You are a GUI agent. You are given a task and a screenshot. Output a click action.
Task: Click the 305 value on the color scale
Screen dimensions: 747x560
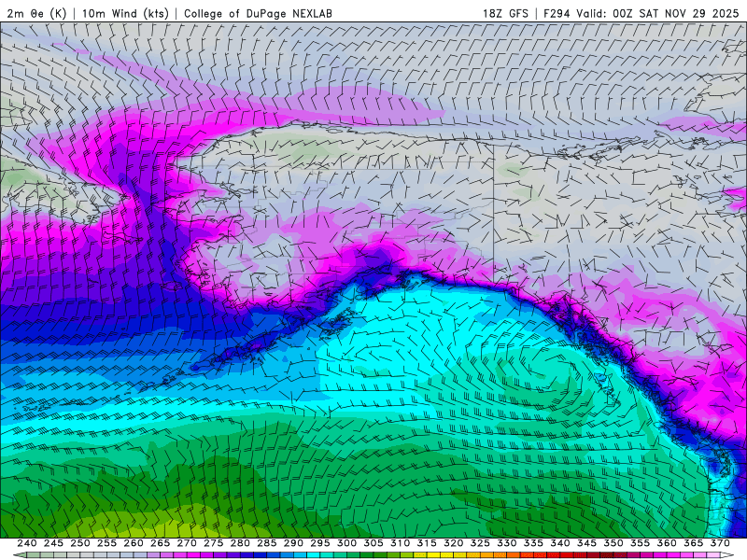373,543
